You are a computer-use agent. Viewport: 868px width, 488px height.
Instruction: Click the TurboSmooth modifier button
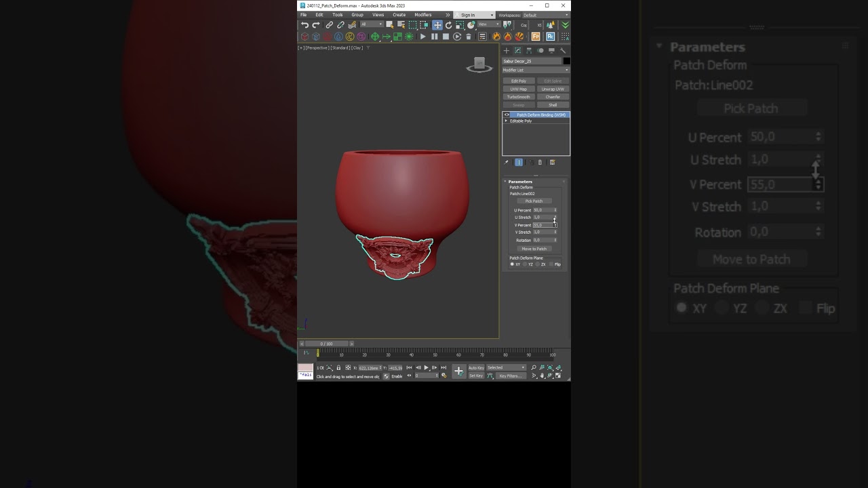pos(519,97)
